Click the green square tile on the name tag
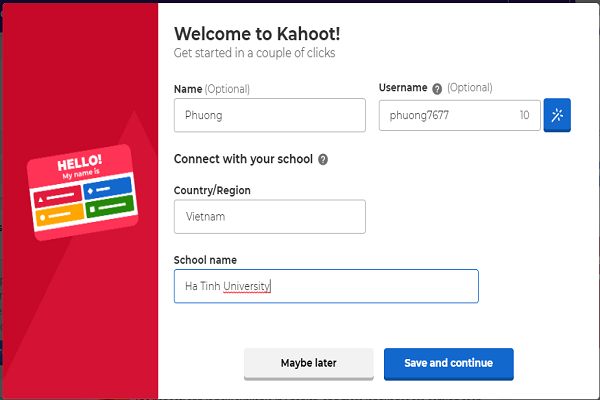Viewport: 600px width, 400px height. coord(110,207)
